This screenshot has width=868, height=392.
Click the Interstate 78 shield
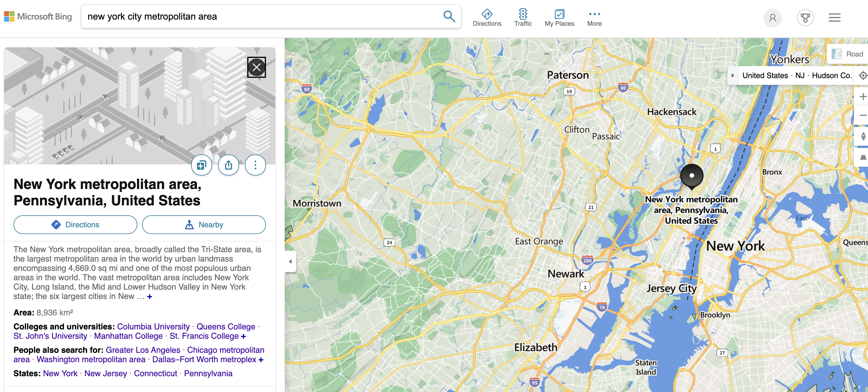pyautogui.click(x=602, y=307)
